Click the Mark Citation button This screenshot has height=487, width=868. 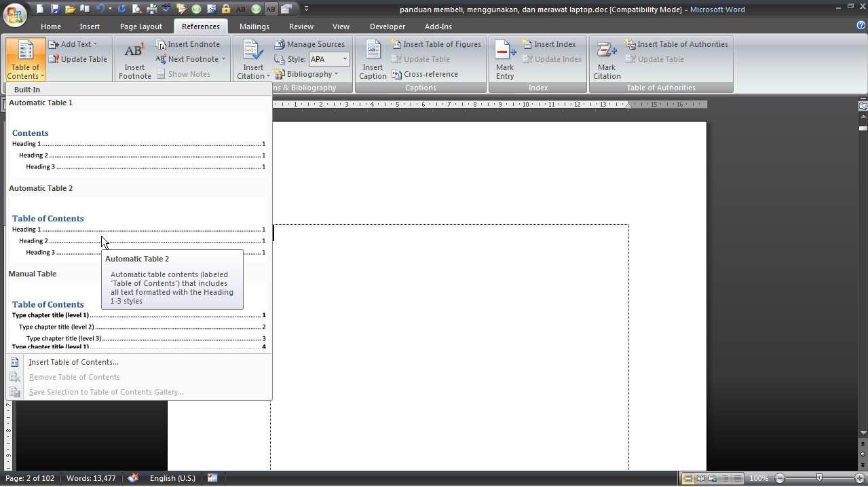[607, 60]
